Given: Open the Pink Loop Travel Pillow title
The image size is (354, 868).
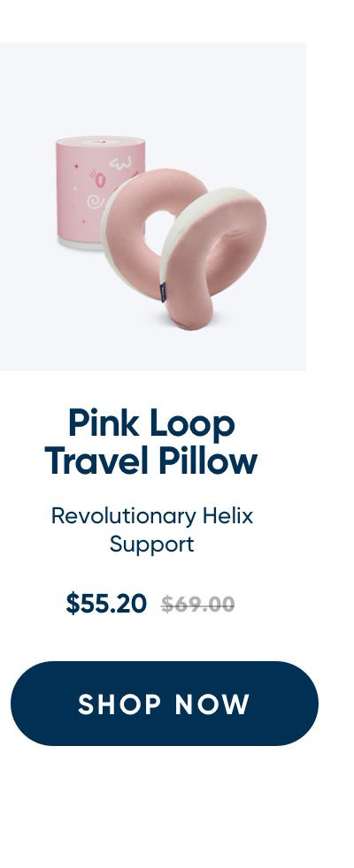Looking at the screenshot, I should coord(151,442).
